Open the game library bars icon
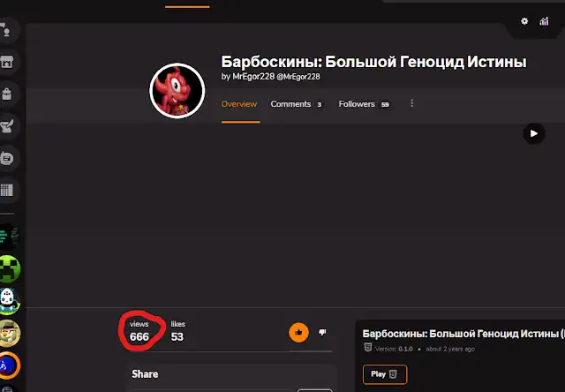Image resolution: width=565 pixels, height=392 pixels. [7, 190]
